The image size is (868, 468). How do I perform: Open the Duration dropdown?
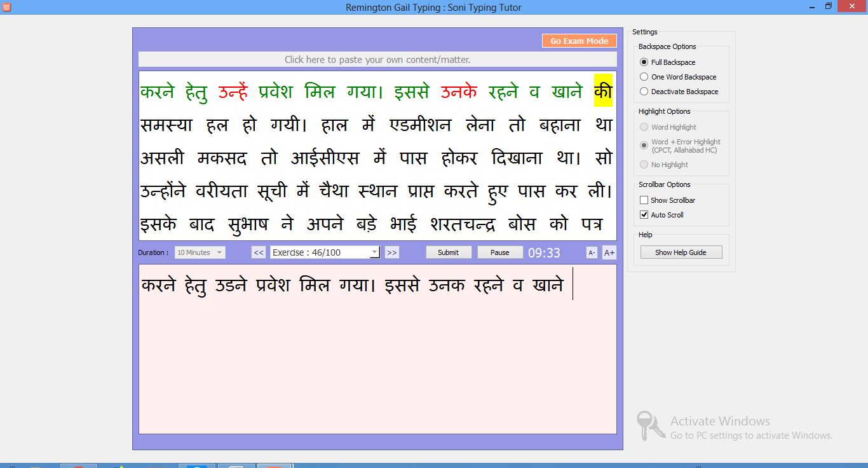[200, 252]
